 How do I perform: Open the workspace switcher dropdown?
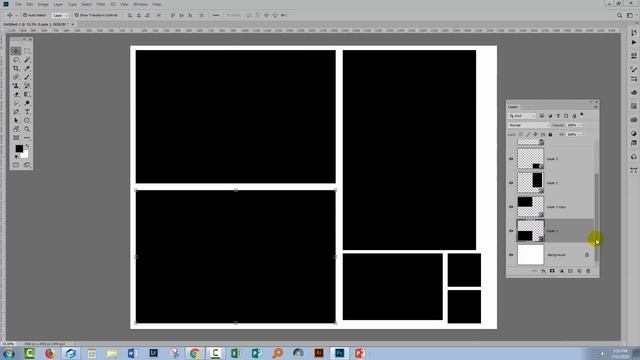click(x=631, y=15)
